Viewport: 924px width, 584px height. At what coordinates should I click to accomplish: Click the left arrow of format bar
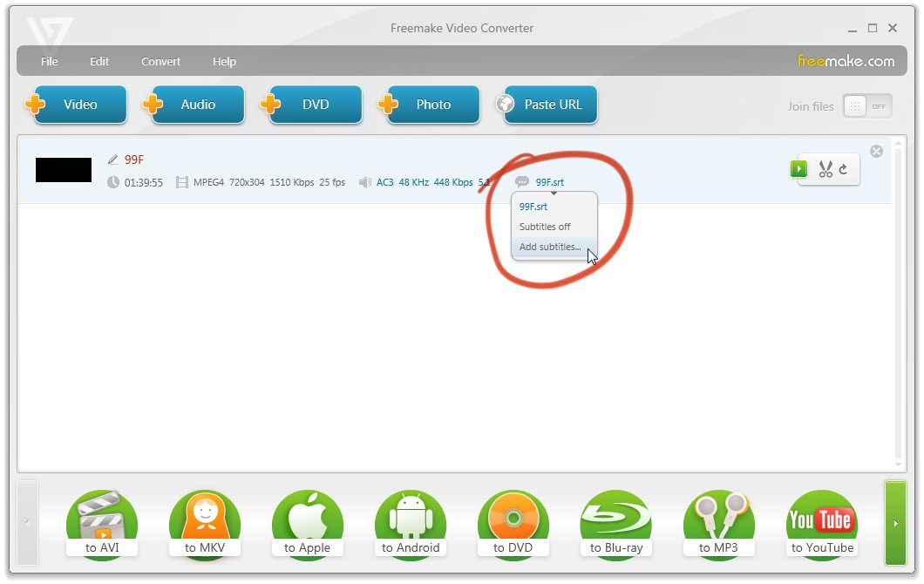28,523
